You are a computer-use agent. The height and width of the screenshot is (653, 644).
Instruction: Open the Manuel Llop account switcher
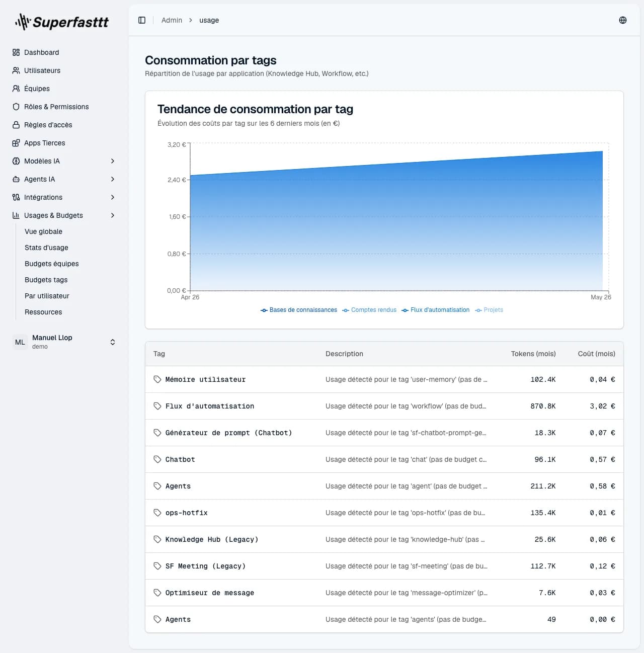point(64,342)
